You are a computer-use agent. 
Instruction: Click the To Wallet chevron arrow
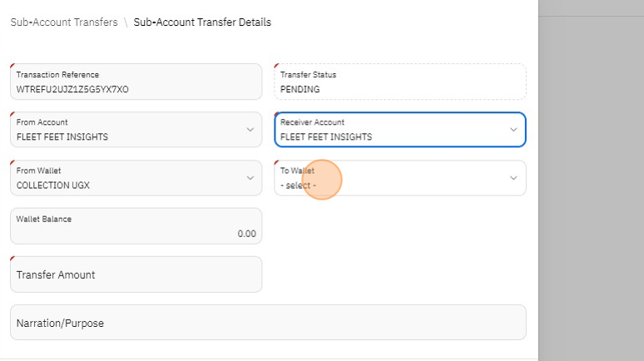coord(513,178)
